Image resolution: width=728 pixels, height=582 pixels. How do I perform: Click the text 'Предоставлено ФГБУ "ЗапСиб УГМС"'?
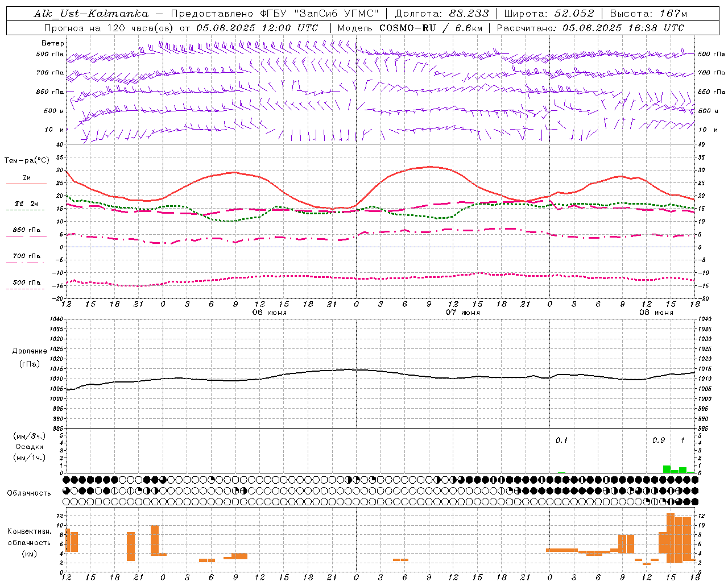[x=275, y=14]
